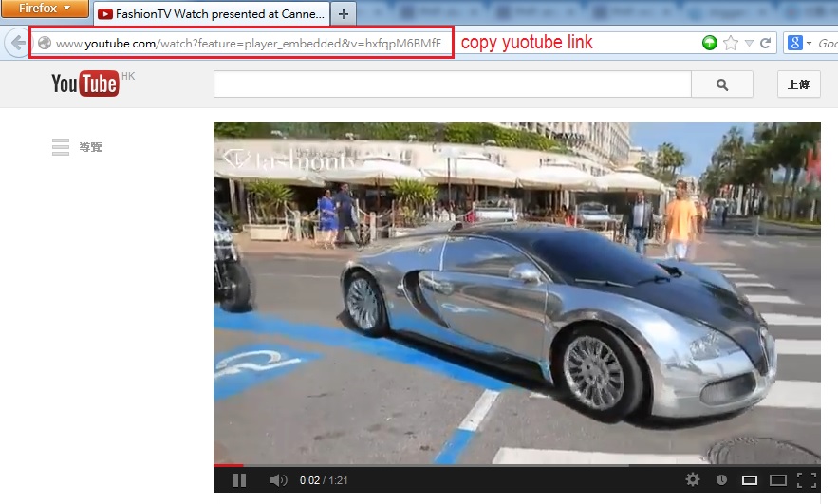838x504 pixels.
Task: Bookmark this page with the star icon
Action: click(x=730, y=44)
